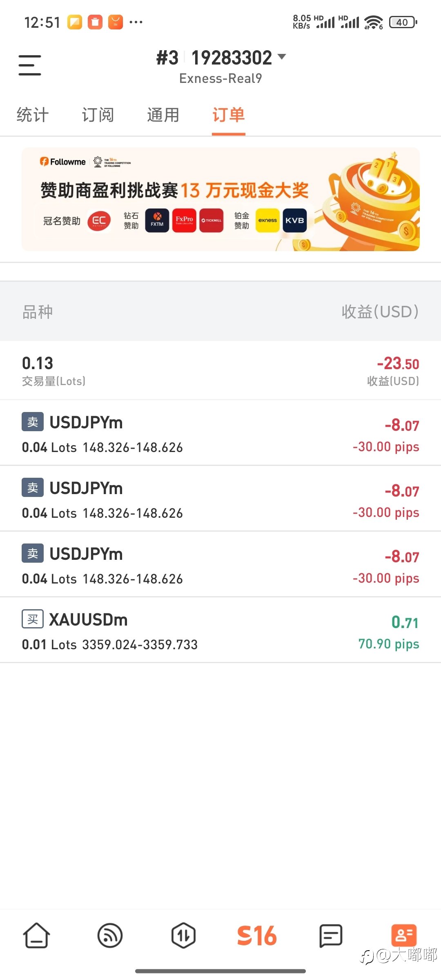Viewport: 441px width, 980px height.
Task: Open the first USDJPYm sell order
Action: pos(220,433)
